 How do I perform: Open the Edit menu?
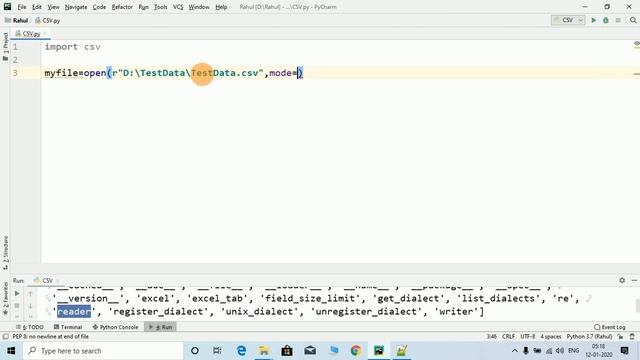pos(37,7)
